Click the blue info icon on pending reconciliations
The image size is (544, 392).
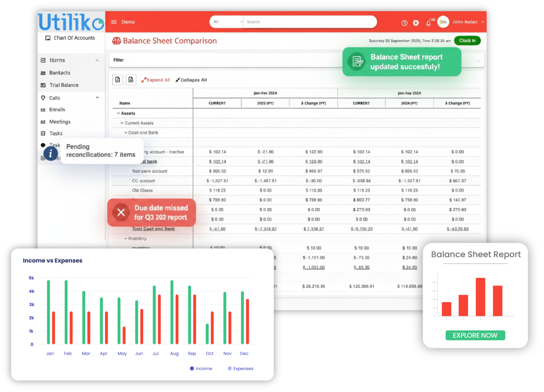click(x=51, y=154)
